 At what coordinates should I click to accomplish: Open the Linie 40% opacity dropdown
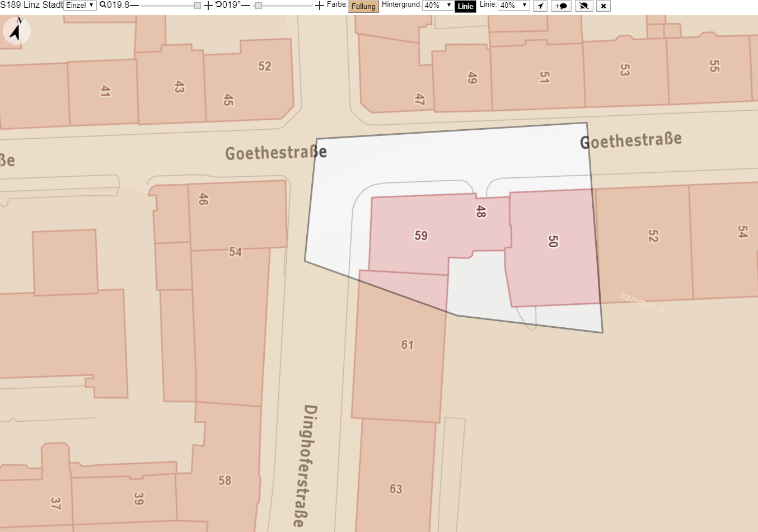pyautogui.click(x=513, y=6)
